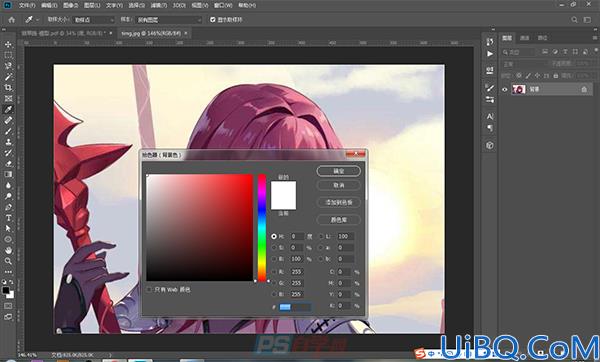
Task: Select the Clone Stamp tool
Action: point(8,142)
